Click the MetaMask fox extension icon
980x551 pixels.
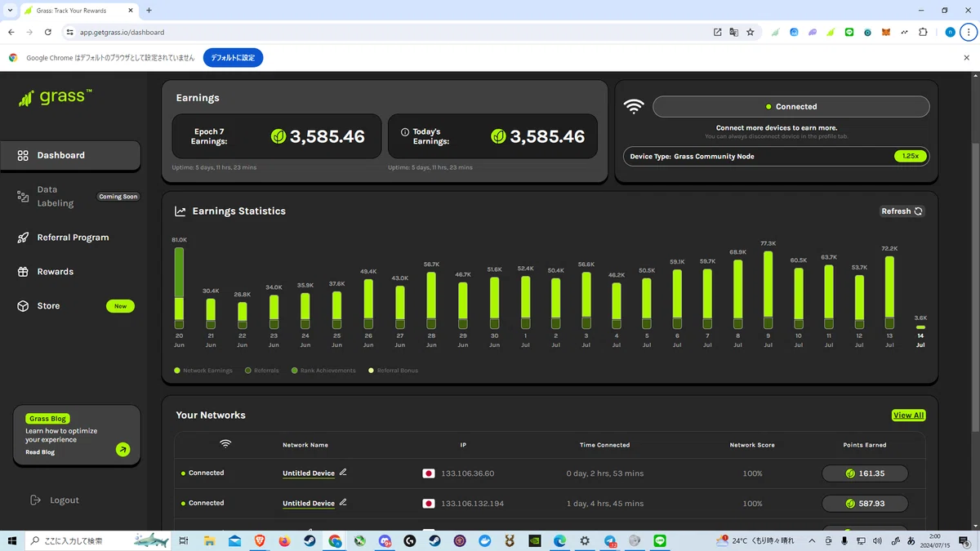886,32
